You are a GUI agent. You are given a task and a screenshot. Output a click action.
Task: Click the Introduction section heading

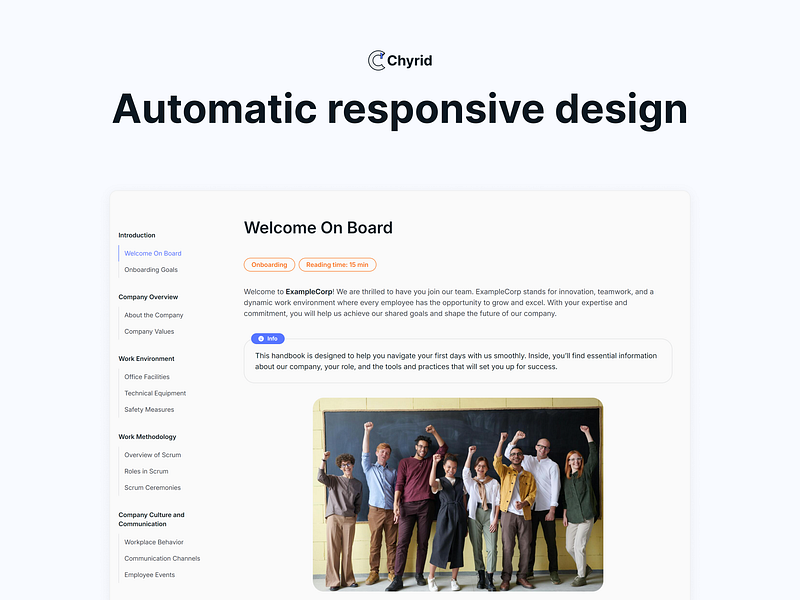pyautogui.click(x=137, y=235)
